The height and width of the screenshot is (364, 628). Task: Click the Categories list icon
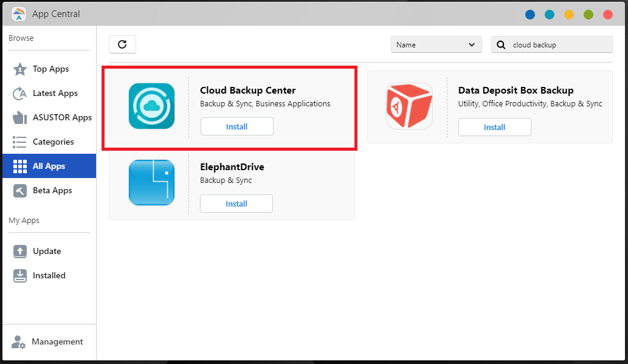pyautogui.click(x=19, y=142)
